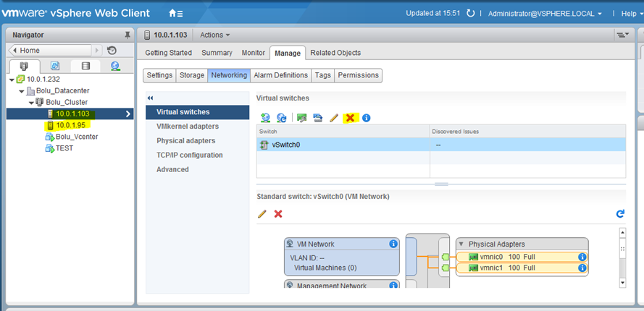Switch to the Hosts and Clusters navigator tab
Screen dimensions: 644x311
pyautogui.click(x=25, y=66)
